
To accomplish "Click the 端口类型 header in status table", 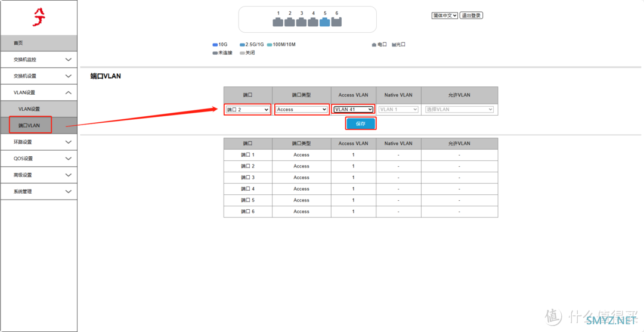I will click(x=302, y=144).
